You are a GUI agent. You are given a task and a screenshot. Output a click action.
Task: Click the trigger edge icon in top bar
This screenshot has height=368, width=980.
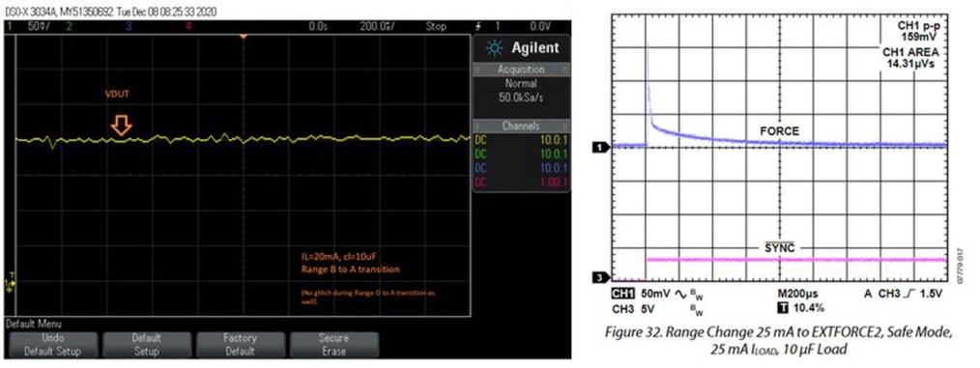(478, 27)
